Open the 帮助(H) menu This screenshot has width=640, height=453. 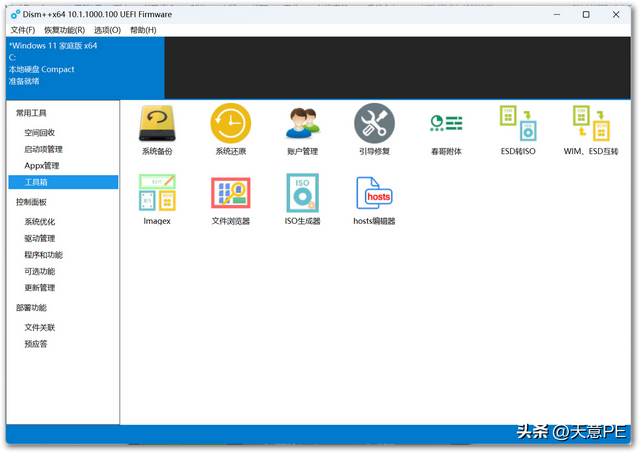(x=143, y=30)
